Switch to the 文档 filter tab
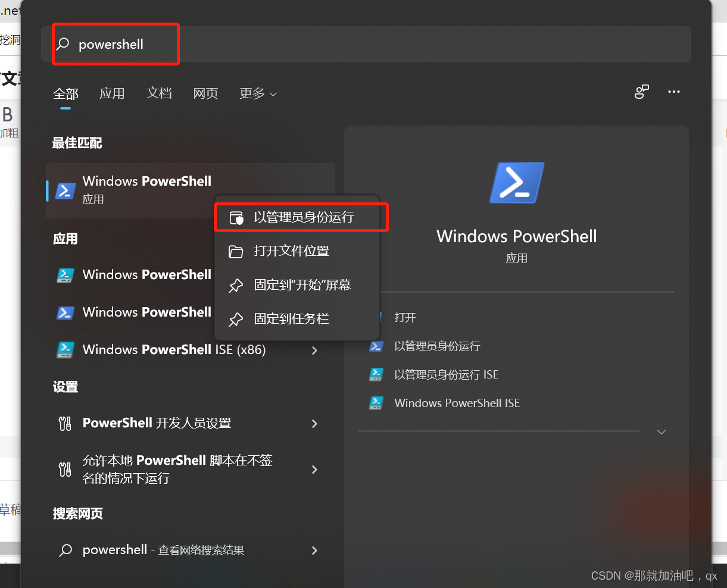The height and width of the screenshot is (588, 727). point(159,93)
